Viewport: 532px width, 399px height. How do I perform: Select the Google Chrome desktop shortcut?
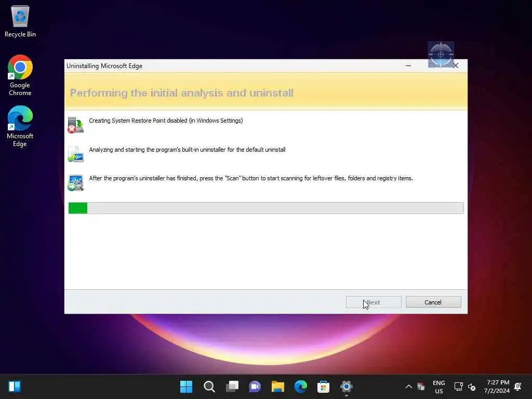[20, 75]
